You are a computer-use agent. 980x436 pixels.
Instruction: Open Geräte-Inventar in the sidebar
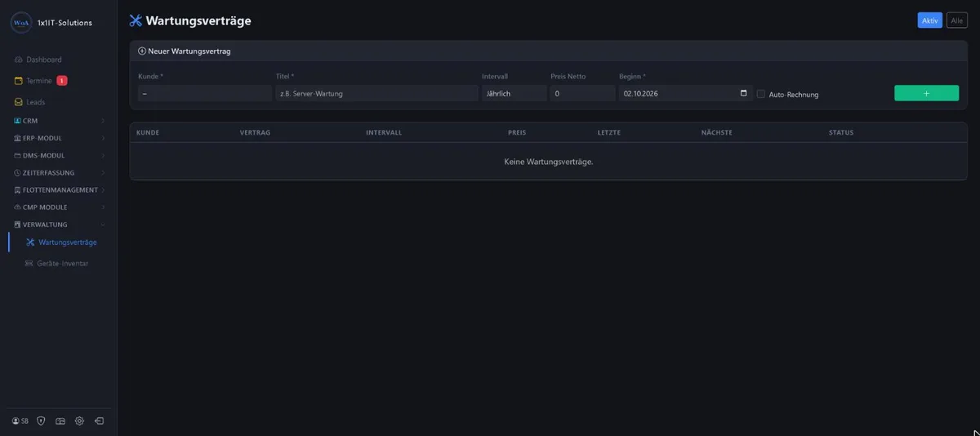56,264
